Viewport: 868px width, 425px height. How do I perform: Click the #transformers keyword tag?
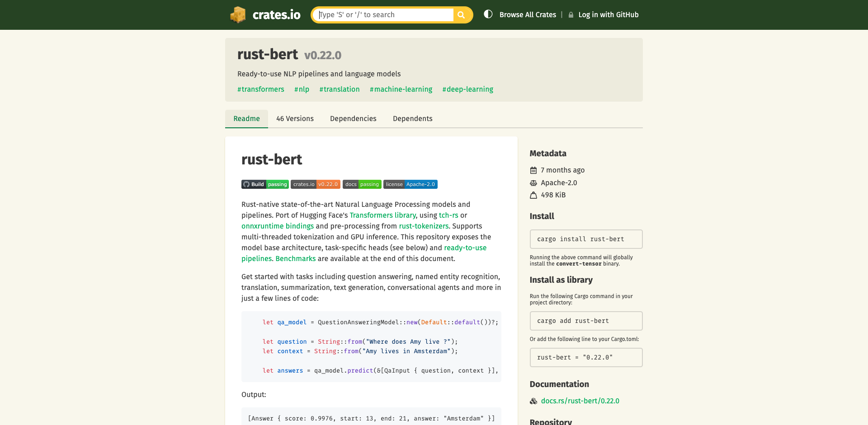click(x=261, y=89)
